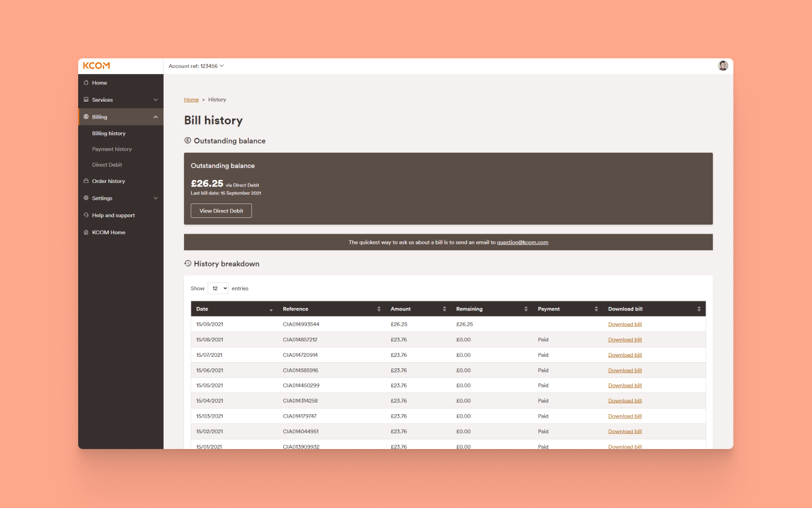The height and width of the screenshot is (508, 812).
Task: Switch to Payment history
Action: pyautogui.click(x=112, y=149)
